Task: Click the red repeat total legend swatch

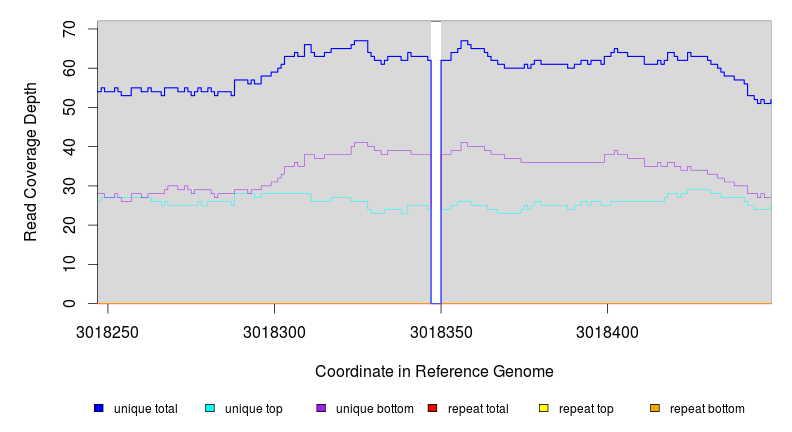Action: tap(432, 408)
